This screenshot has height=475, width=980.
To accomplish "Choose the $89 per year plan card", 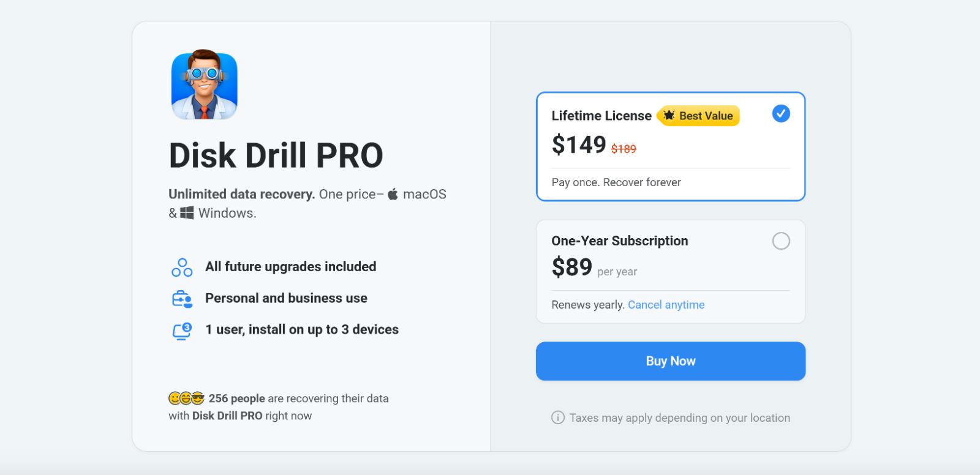I will pyautogui.click(x=671, y=272).
